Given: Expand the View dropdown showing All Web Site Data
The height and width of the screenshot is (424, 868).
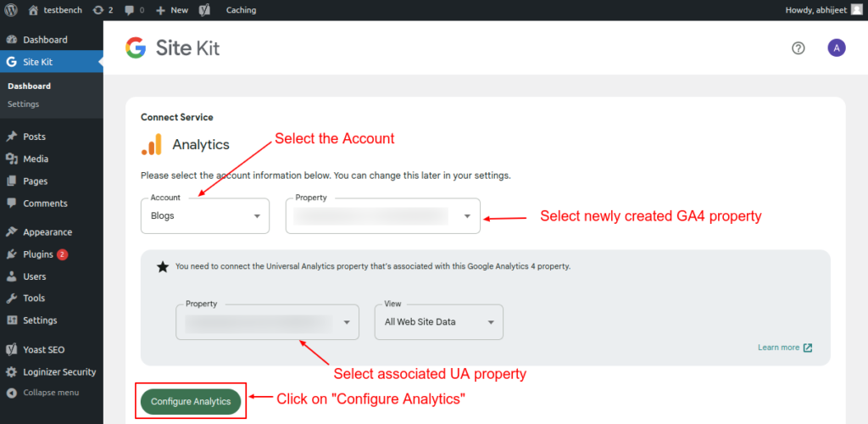Looking at the screenshot, I should (439, 322).
